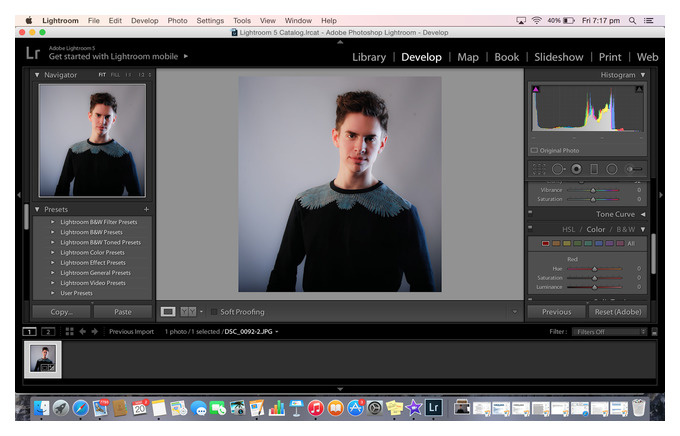Open the Settings menu
680x436 pixels.
[x=210, y=20]
